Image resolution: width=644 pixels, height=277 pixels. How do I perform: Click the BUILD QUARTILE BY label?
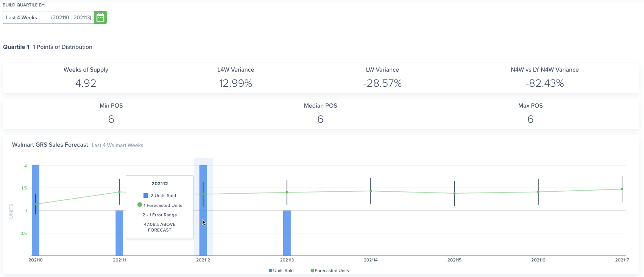tap(24, 5)
